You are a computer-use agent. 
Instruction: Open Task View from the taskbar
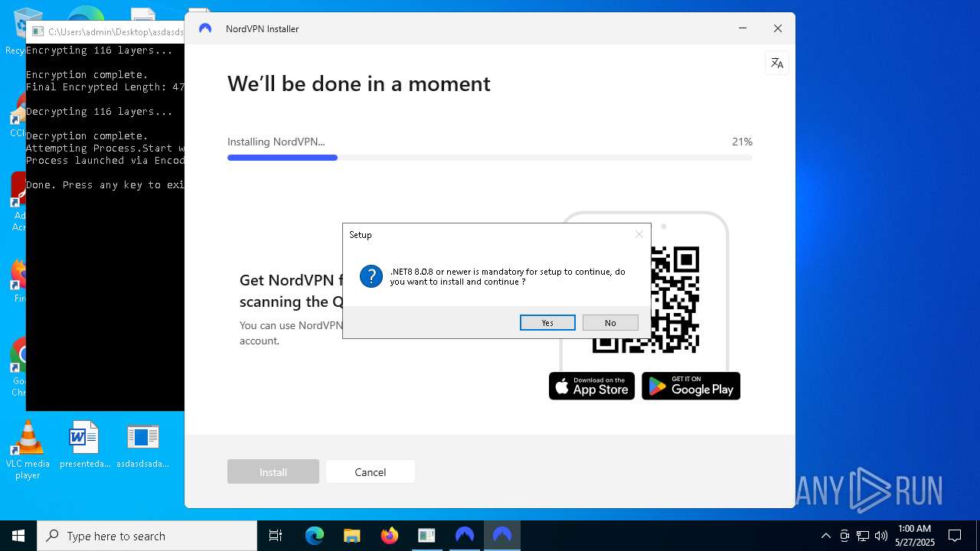[276, 536]
